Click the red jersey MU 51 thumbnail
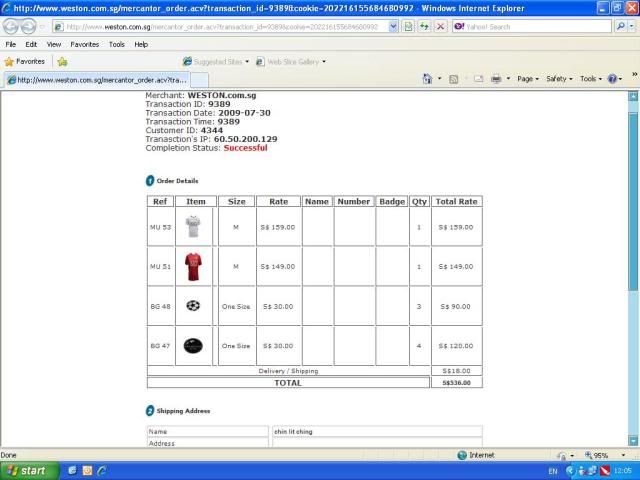640x480 pixels. 193,267
